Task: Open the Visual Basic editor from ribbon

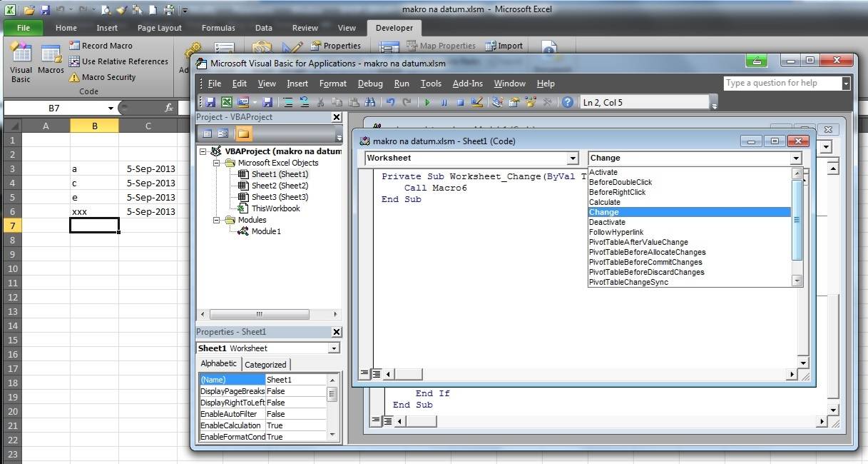Action: [x=21, y=61]
